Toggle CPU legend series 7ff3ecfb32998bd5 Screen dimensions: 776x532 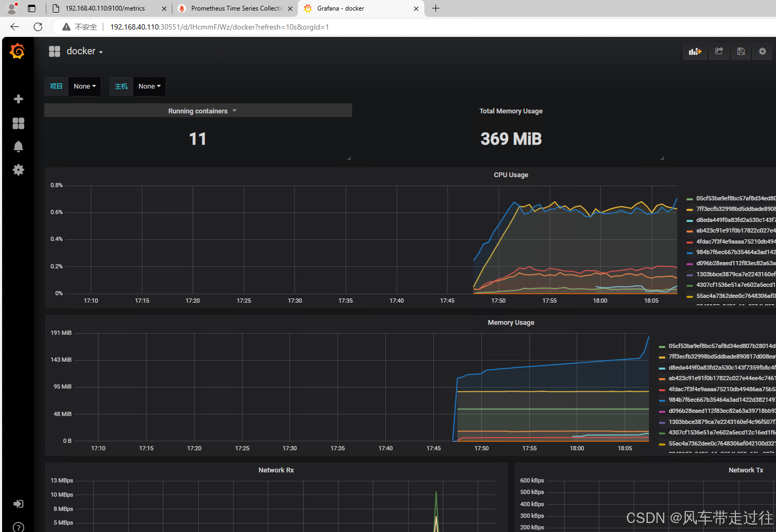click(x=735, y=209)
